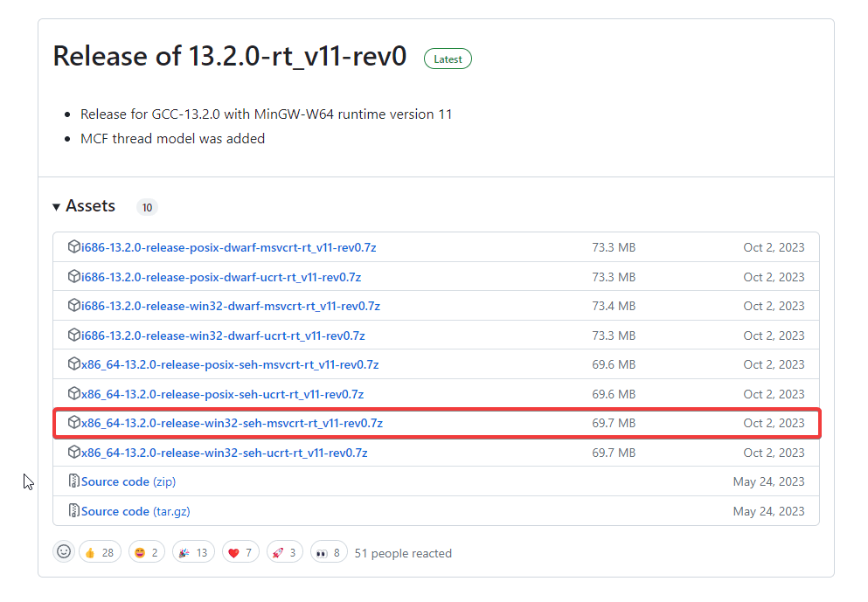Click package icon of x86_64 win32-seh-msvcrt row
This screenshot has width=868, height=602.
click(x=73, y=423)
